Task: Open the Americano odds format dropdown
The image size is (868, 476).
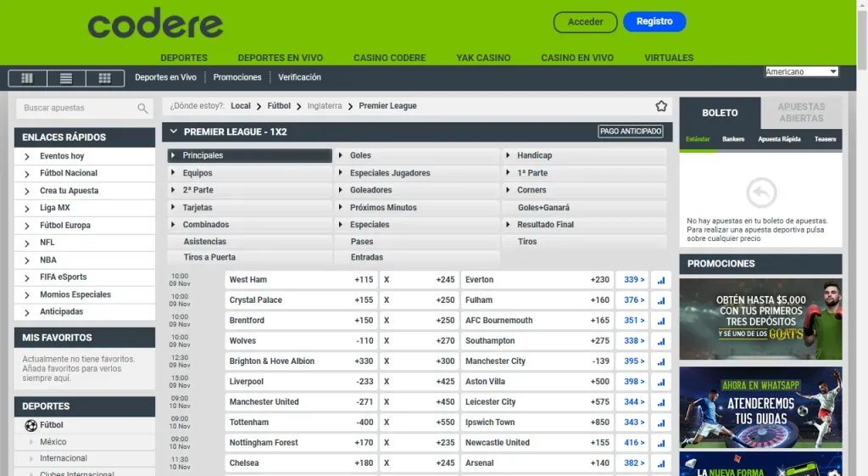Action: [x=801, y=72]
